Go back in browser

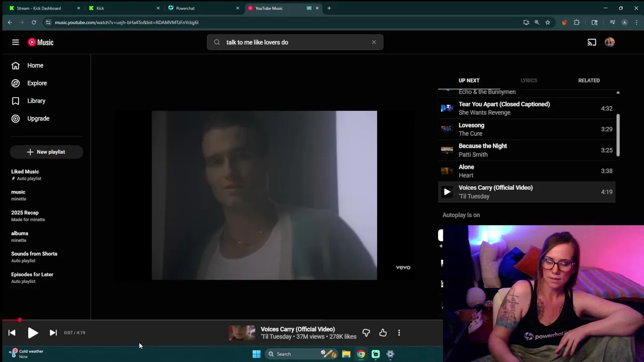click(x=10, y=22)
